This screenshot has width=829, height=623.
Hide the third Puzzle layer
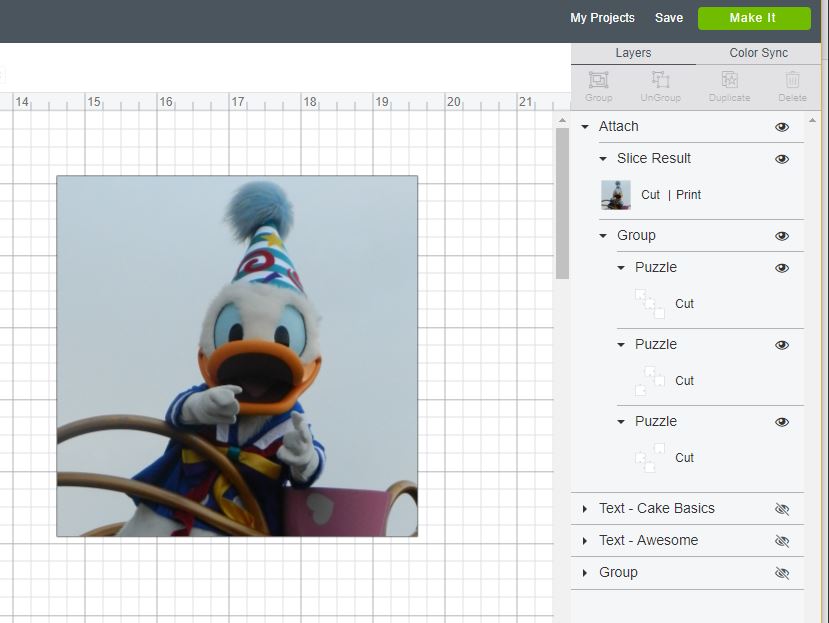[782, 422]
